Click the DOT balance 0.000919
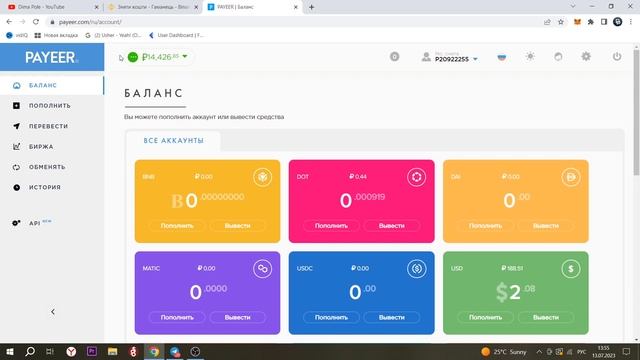Image resolution: width=640 pixels, height=360 pixels. click(x=362, y=200)
